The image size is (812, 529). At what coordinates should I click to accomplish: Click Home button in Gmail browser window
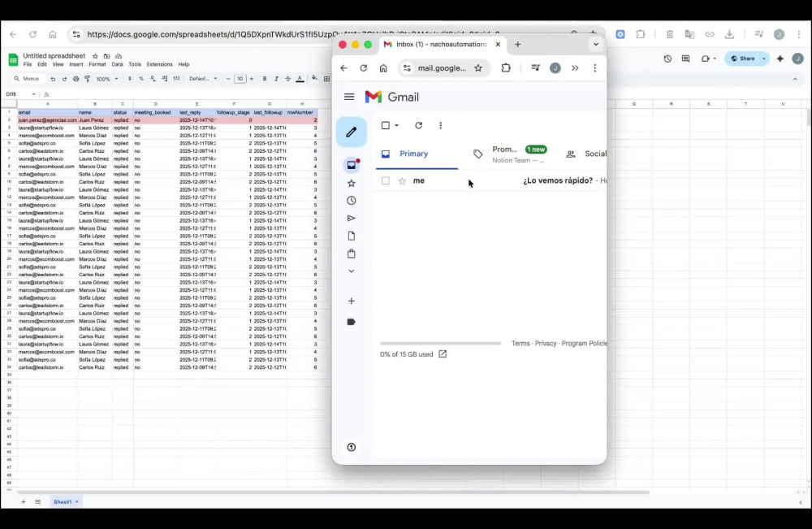(x=383, y=68)
